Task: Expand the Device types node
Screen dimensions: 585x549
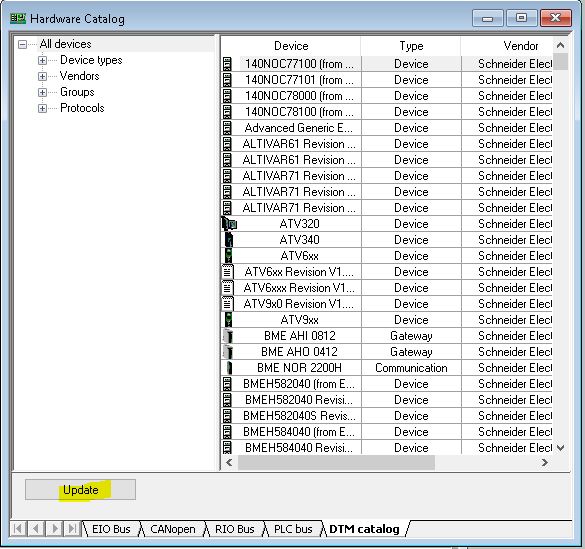Action: (43, 60)
